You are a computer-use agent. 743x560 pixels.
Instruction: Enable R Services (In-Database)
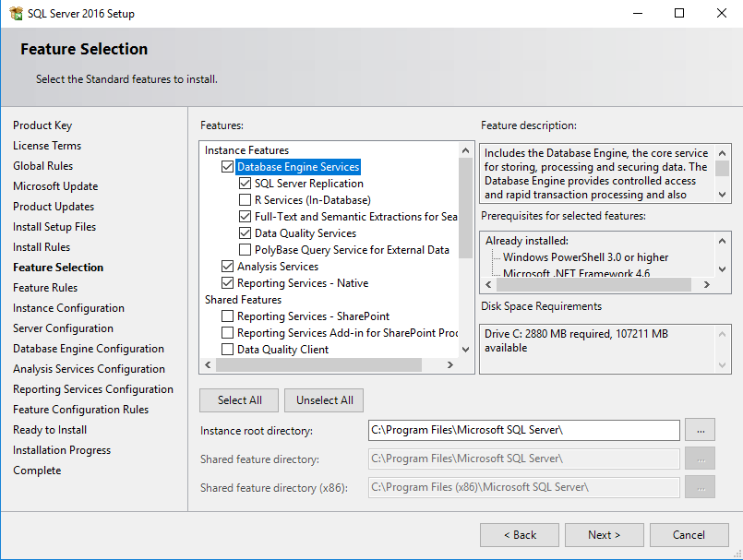click(x=245, y=200)
